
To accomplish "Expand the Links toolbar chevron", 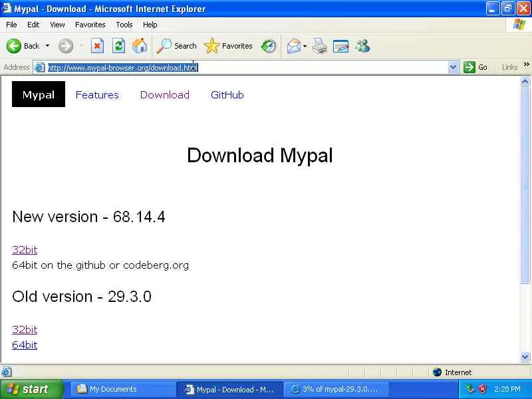I will click(x=526, y=65).
